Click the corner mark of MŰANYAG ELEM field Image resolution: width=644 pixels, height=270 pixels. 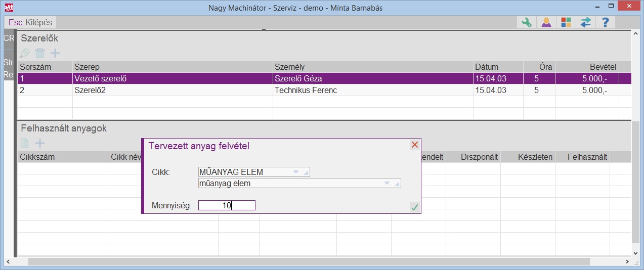pyautogui.click(x=306, y=173)
